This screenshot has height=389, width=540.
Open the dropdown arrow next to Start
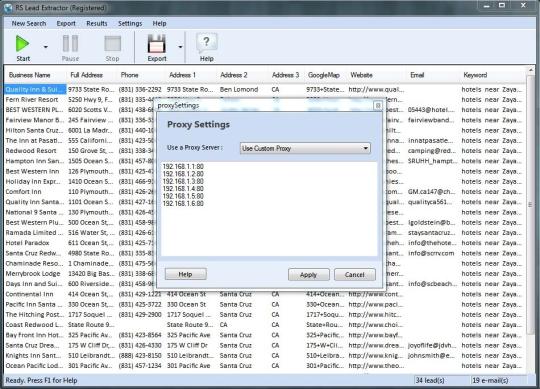coord(45,47)
